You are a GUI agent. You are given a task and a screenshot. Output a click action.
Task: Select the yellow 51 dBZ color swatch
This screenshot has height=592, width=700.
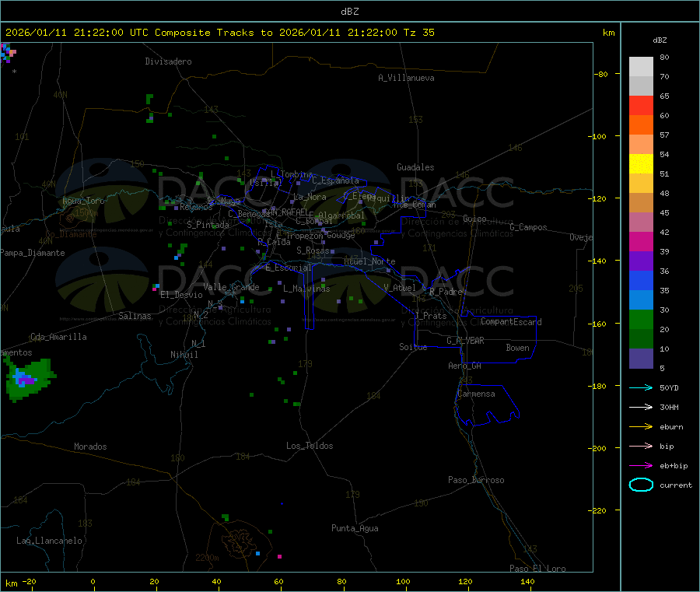(x=641, y=164)
